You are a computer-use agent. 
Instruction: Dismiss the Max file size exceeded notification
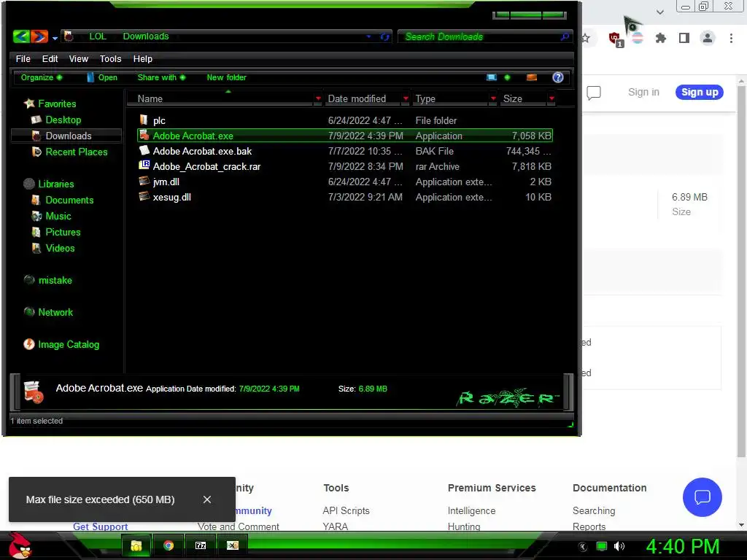(x=206, y=499)
